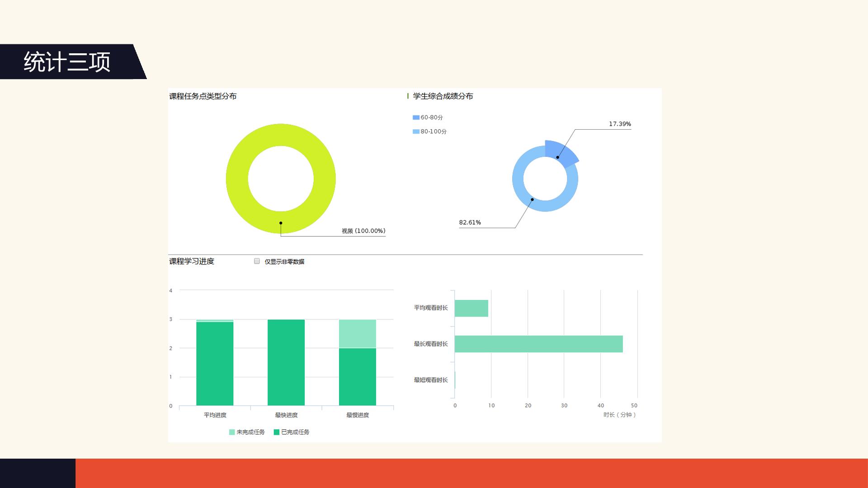Toggle the 已完成任务 legend item
868x488 pixels.
(292, 432)
